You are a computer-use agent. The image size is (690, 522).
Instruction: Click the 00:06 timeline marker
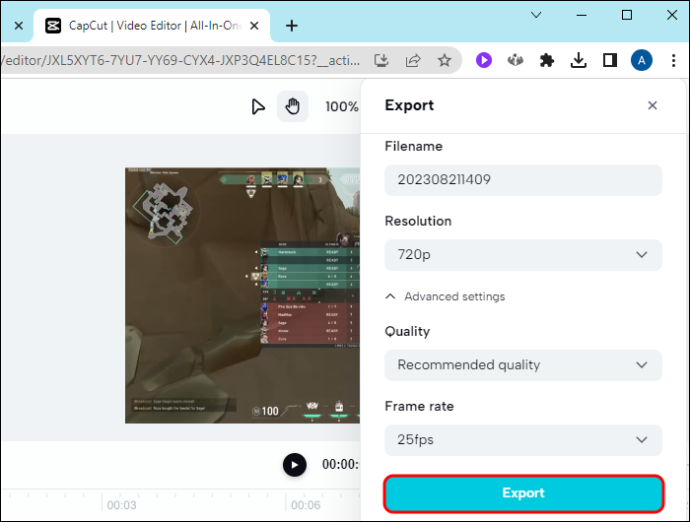coord(305,505)
